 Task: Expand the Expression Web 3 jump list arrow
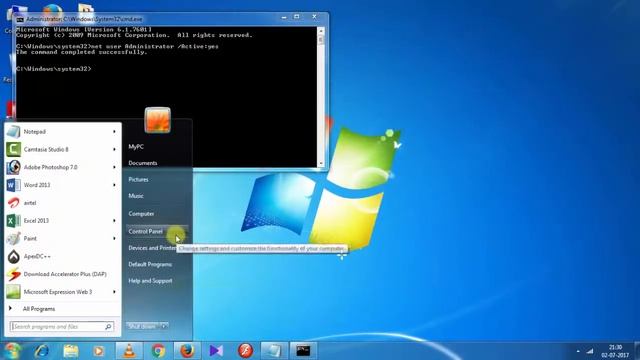(x=114, y=292)
